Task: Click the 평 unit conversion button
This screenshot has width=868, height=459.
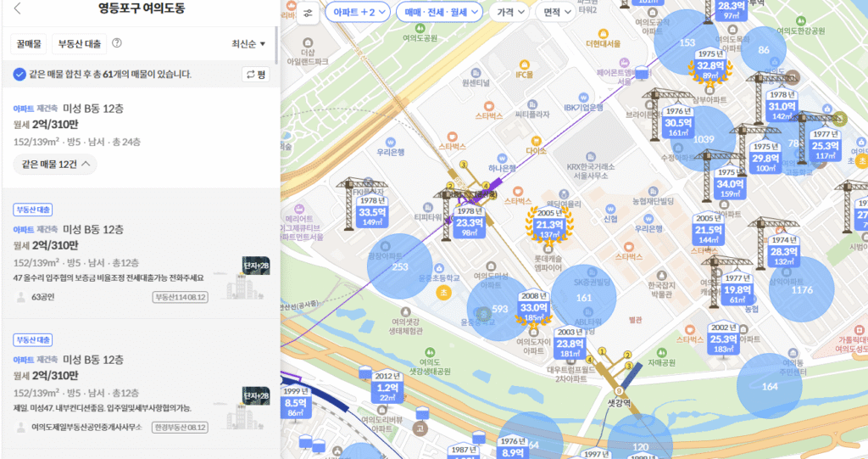Action: tap(256, 75)
